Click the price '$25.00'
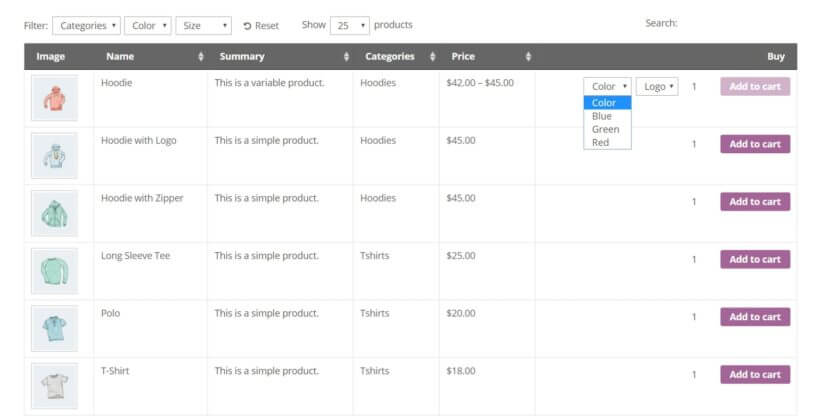Screen dimensions: 820x416 (461, 255)
